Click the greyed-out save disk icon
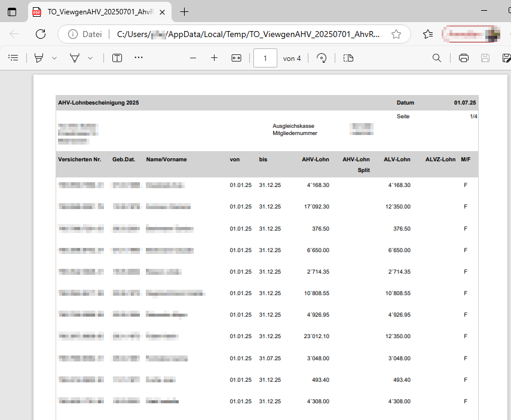 pyautogui.click(x=485, y=58)
